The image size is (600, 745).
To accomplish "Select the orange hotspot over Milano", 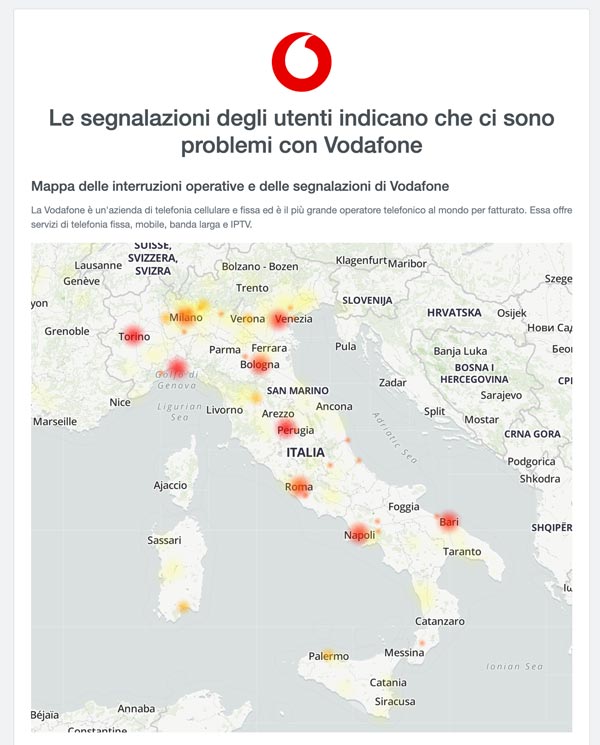I will tap(185, 314).
